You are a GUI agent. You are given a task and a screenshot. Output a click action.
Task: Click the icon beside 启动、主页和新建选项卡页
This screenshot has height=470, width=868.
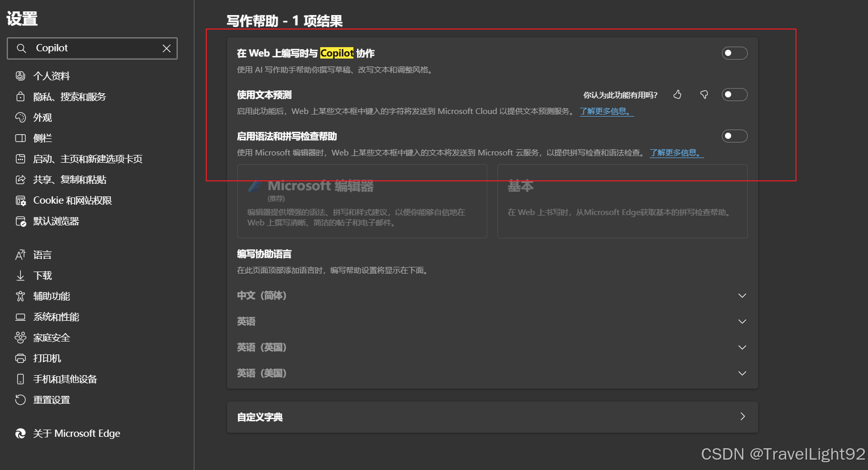(x=20, y=159)
